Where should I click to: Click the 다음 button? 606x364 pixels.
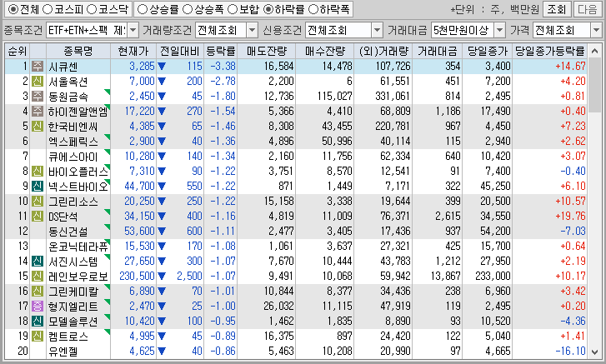pyautogui.click(x=587, y=9)
